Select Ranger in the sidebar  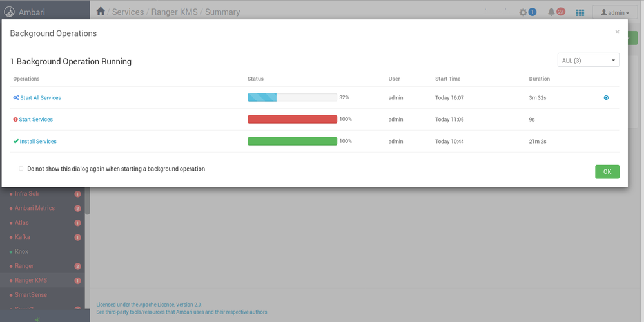24,266
